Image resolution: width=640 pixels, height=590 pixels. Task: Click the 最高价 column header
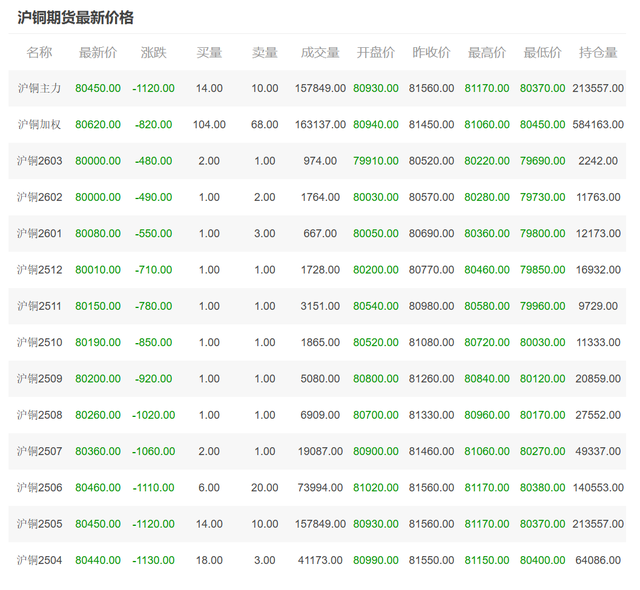pyautogui.click(x=487, y=53)
